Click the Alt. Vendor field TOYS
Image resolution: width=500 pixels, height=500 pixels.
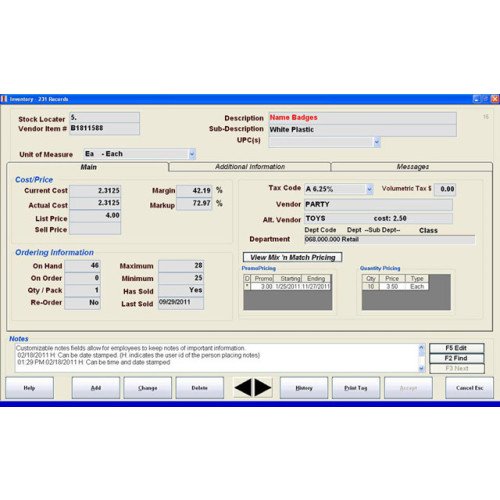[x=378, y=219]
